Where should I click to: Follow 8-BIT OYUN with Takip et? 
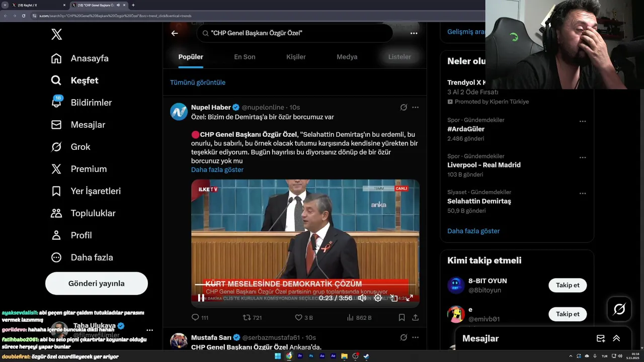568,285
